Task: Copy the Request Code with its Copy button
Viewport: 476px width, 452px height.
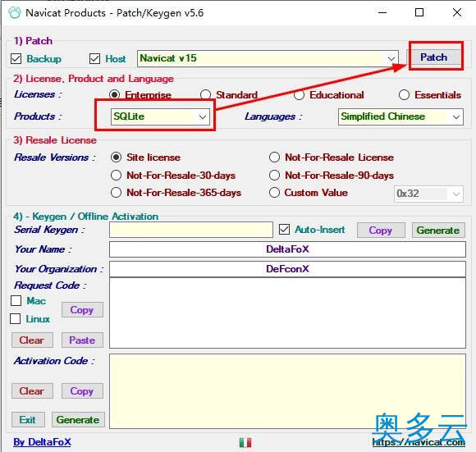Action: [82, 310]
